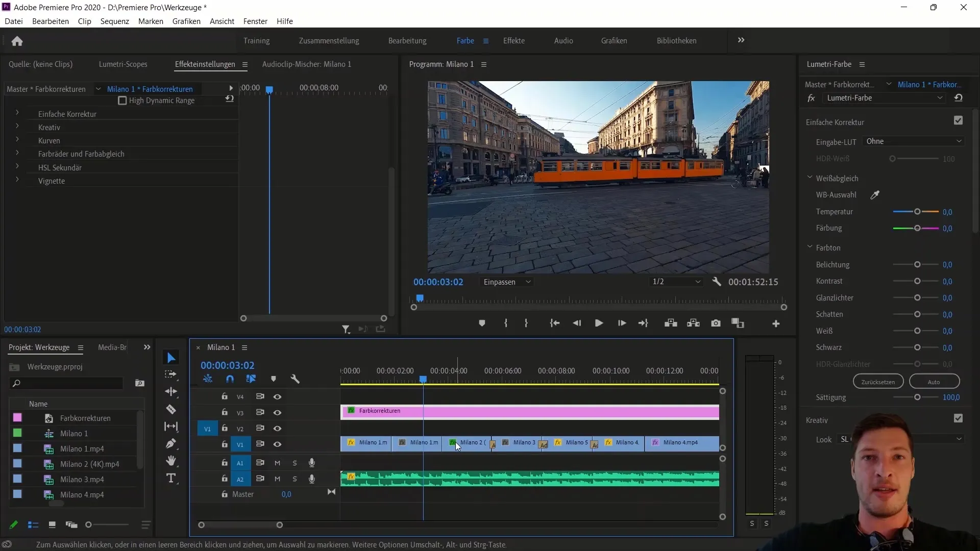Viewport: 980px width, 551px height.
Task: Select the Slip tool
Action: tap(171, 427)
